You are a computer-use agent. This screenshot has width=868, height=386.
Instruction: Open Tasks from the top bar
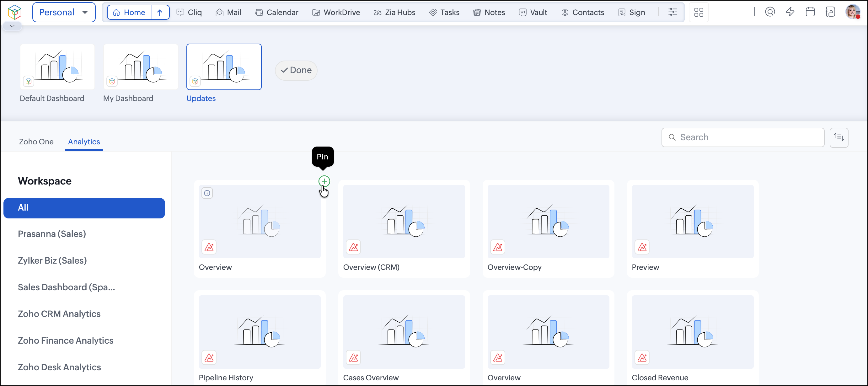tap(444, 13)
